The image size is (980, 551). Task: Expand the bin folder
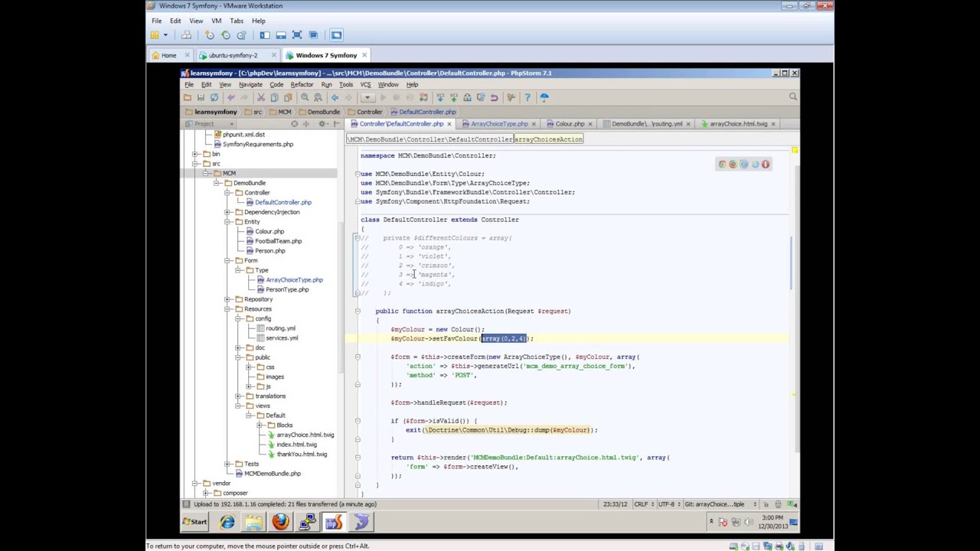coord(196,154)
